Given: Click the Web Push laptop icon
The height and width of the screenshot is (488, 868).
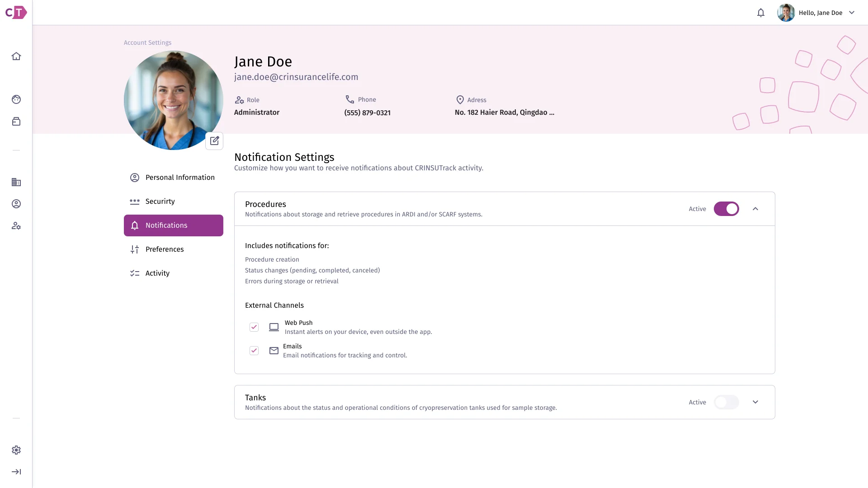Looking at the screenshot, I should [274, 327].
